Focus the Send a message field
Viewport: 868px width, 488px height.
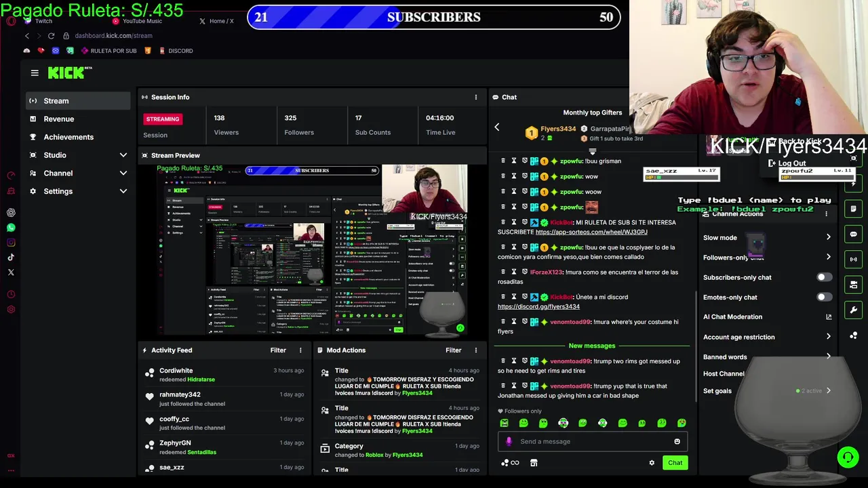[x=593, y=441]
